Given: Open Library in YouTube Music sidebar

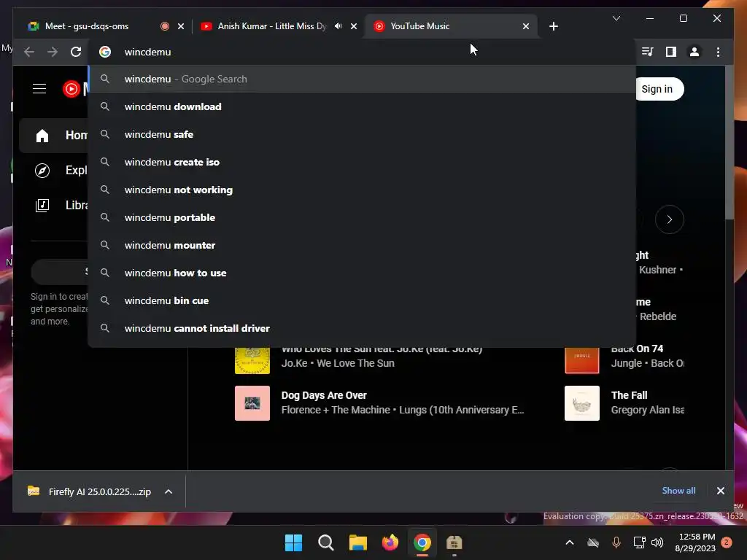Looking at the screenshot, I should tap(53, 205).
